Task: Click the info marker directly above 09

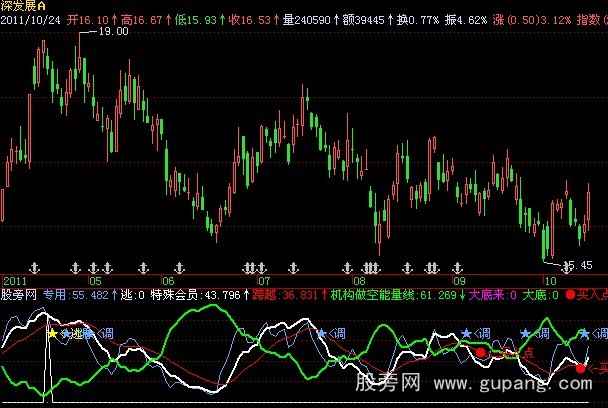Action: coord(458,268)
